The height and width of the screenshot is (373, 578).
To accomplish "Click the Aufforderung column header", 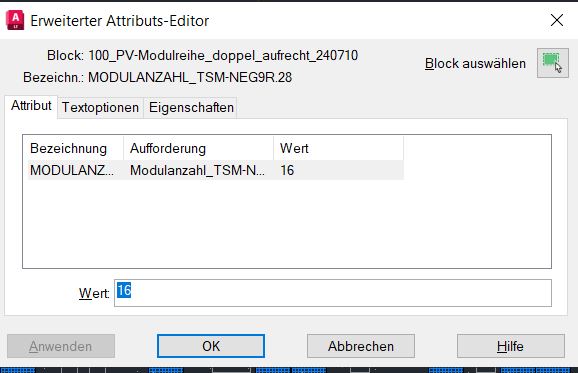I will (x=198, y=148).
